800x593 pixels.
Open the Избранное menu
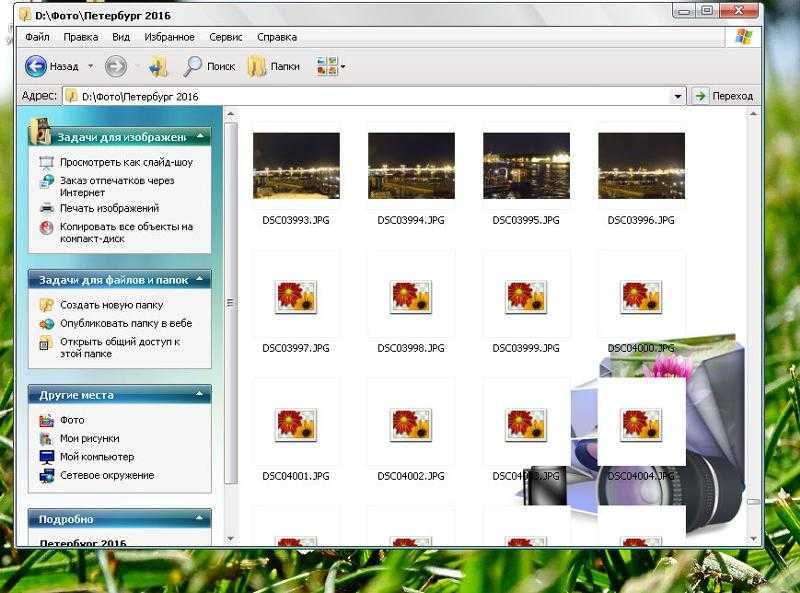(x=169, y=37)
